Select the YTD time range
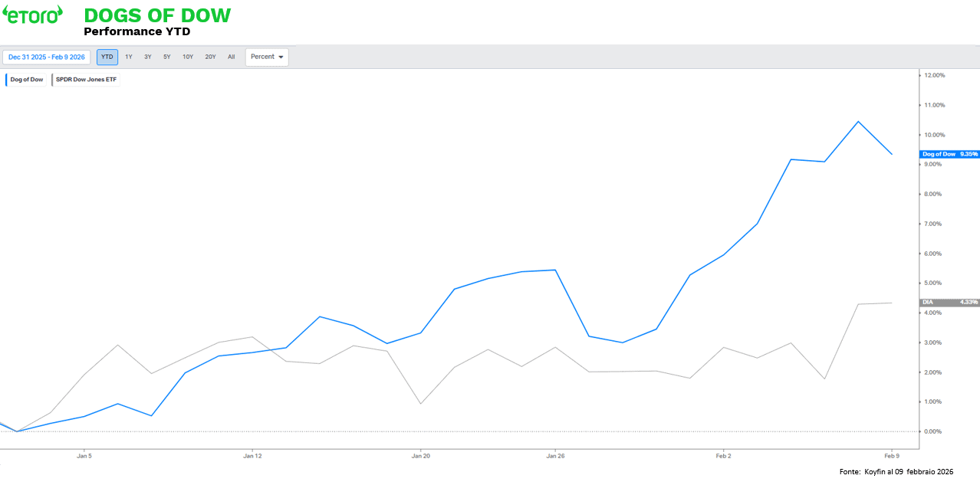 107,57
